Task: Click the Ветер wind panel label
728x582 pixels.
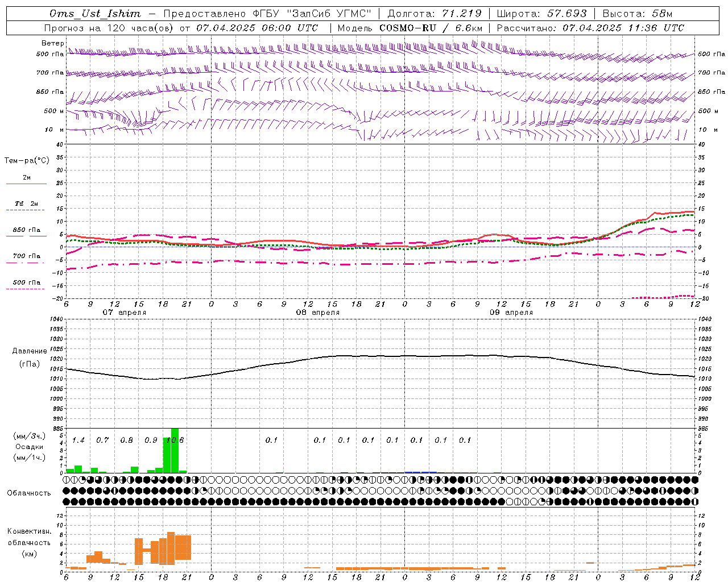Action: pos(53,43)
